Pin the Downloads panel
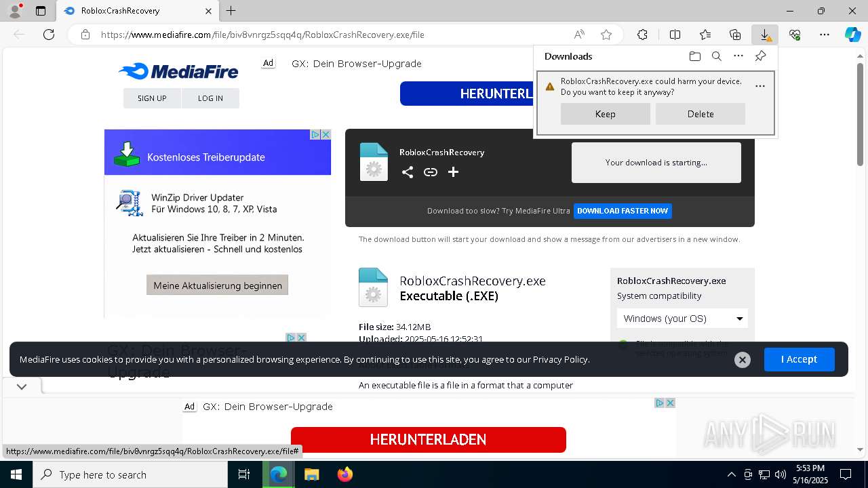The height and width of the screenshot is (488, 868). coord(761,56)
